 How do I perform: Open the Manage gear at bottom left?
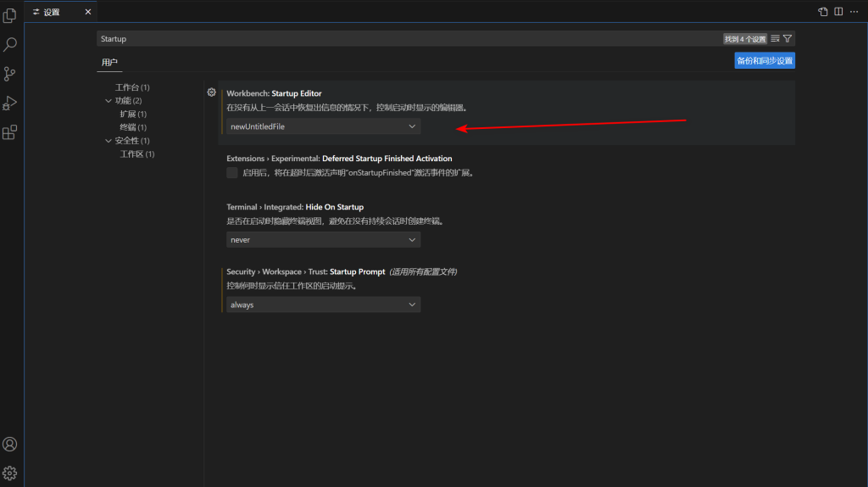9,473
